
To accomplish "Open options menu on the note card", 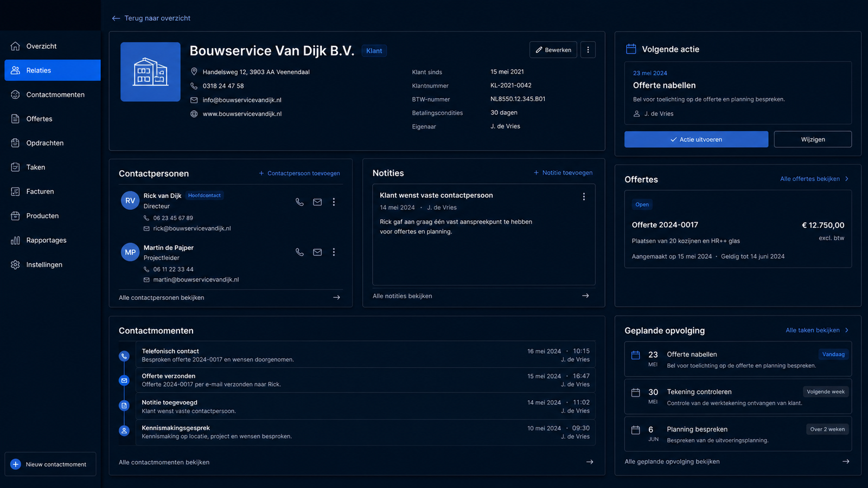I will tap(584, 197).
